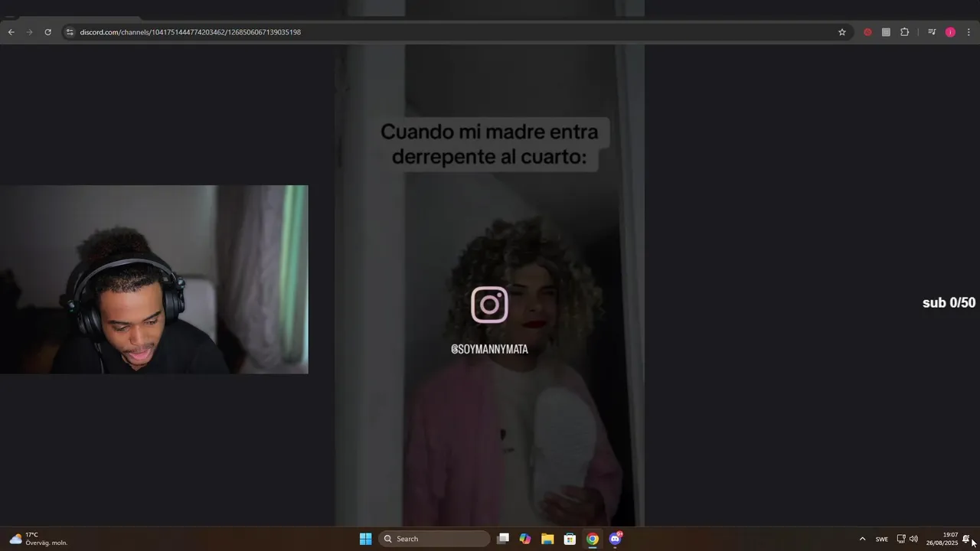
Task: Open Microsoft Store from the taskbar
Action: click(x=570, y=539)
